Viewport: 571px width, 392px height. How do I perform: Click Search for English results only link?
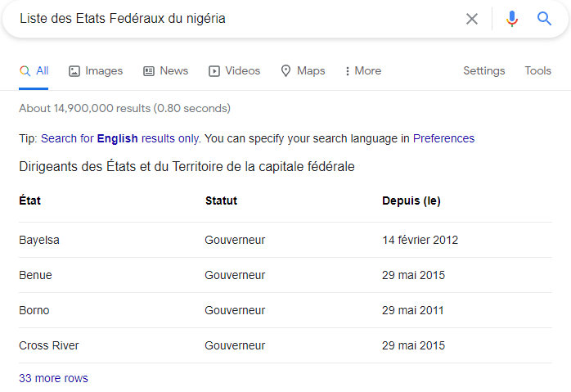[120, 138]
